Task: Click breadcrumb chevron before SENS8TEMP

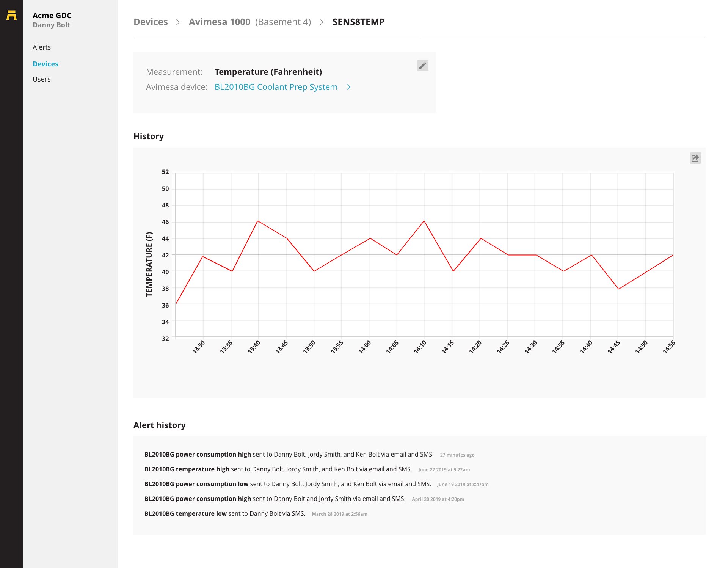Action: pyautogui.click(x=322, y=22)
